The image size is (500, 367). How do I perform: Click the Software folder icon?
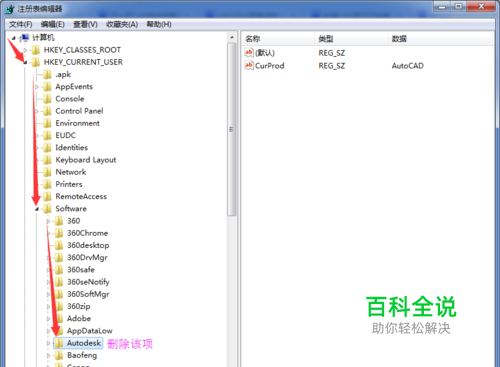pyautogui.click(x=47, y=209)
